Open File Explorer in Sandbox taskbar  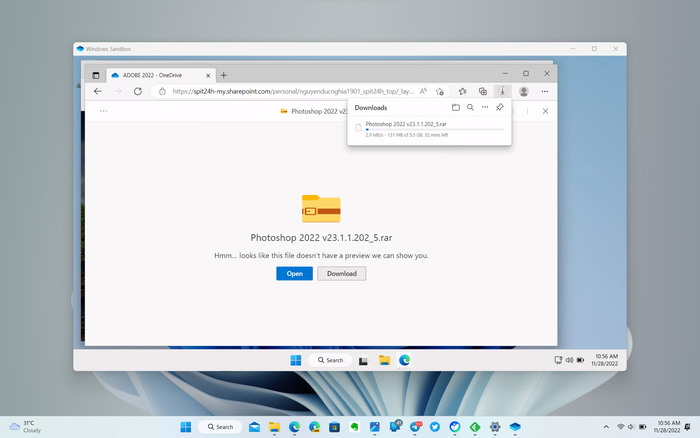point(384,360)
